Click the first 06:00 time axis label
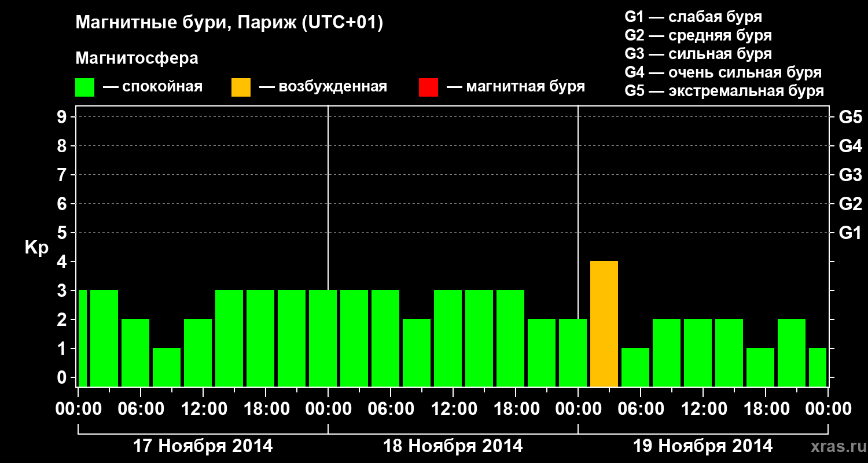The height and width of the screenshot is (463, 868). (x=141, y=409)
